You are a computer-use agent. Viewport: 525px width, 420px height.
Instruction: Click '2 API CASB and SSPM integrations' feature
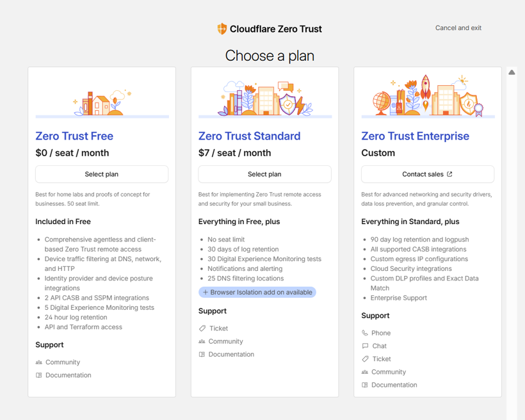pos(97,298)
